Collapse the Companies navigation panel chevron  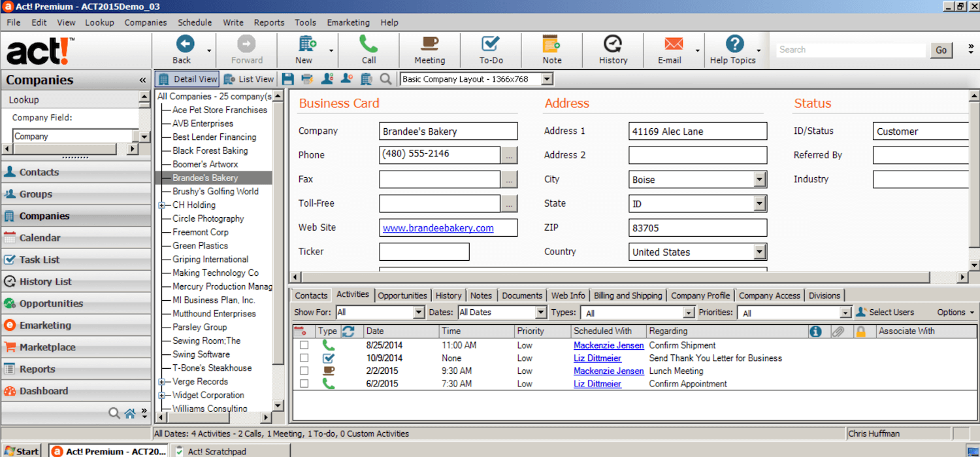pyautogui.click(x=142, y=80)
